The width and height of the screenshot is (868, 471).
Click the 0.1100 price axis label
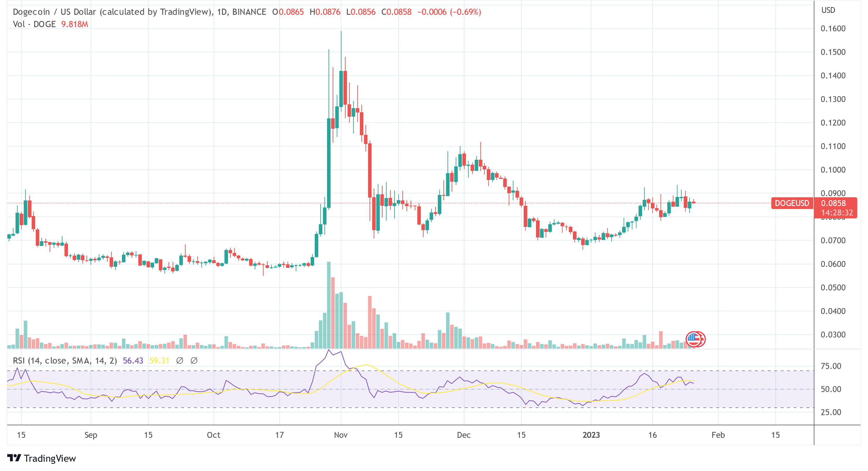[x=833, y=146]
